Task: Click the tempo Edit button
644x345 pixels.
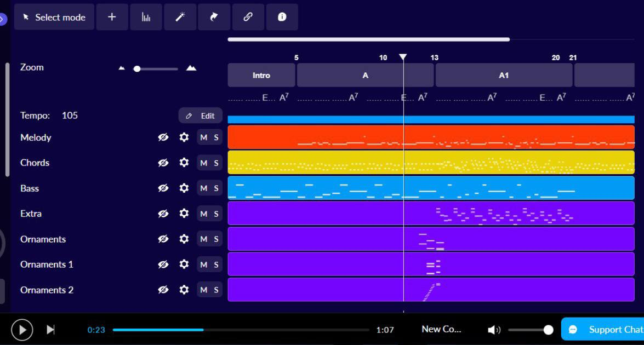Action: tap(201, 116)
